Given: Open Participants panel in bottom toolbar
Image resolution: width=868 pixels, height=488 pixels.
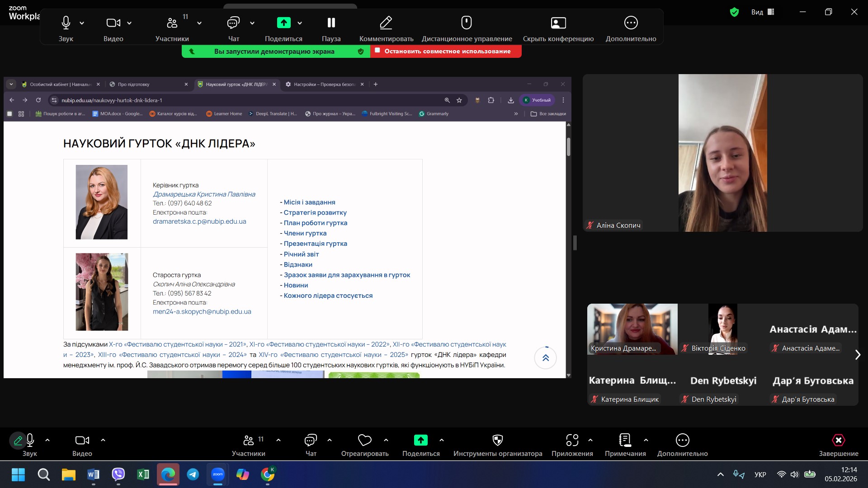Looking at the screenshot, I should coord(248,440).
